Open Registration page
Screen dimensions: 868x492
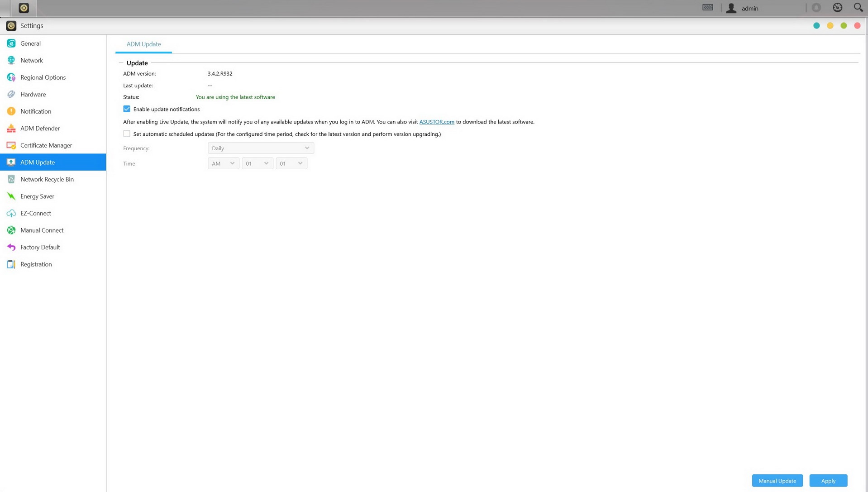[x=53, y=264]
